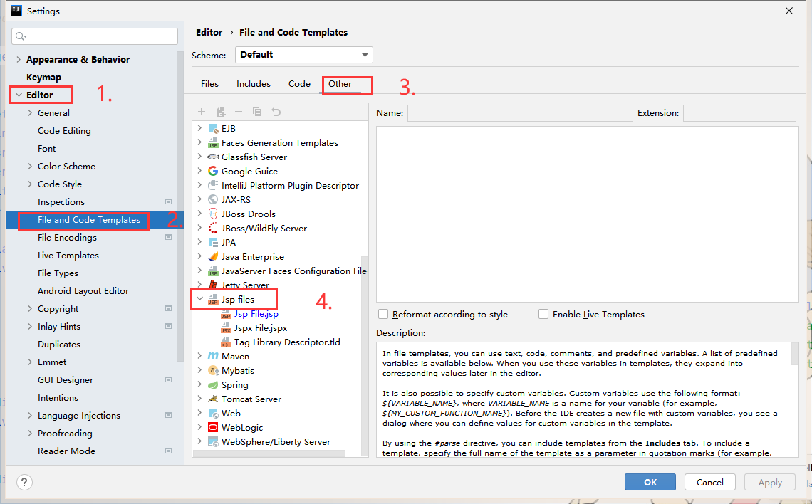Click the Faces Generation Templates JSF icon
Screen dimensions: 812x504
tap(213, 143)
